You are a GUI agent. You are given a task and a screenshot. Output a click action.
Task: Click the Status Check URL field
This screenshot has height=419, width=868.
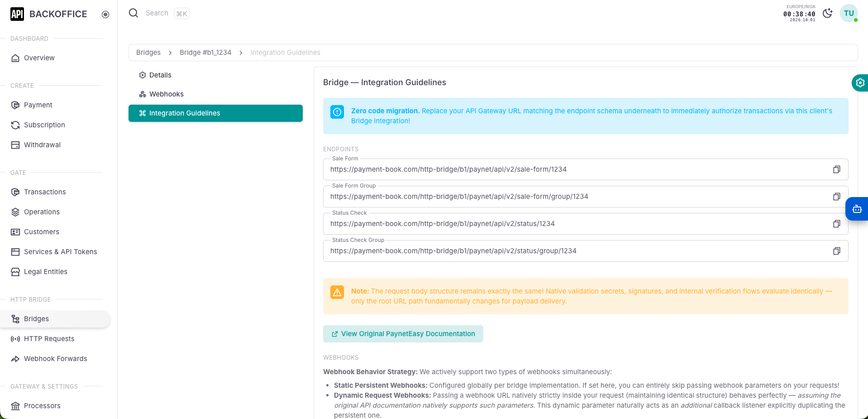click(x=586, y=224)
